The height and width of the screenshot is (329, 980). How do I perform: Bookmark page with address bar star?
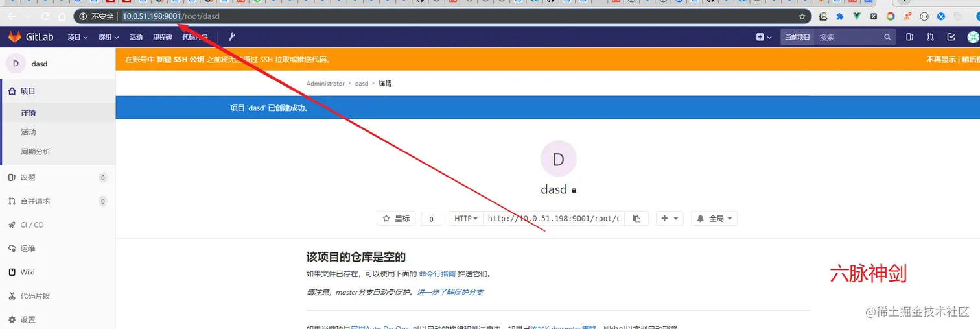pos(802,16)
